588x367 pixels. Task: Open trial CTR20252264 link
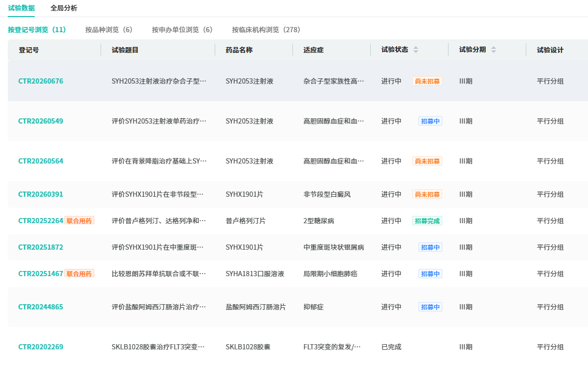[x=40, y=221]
